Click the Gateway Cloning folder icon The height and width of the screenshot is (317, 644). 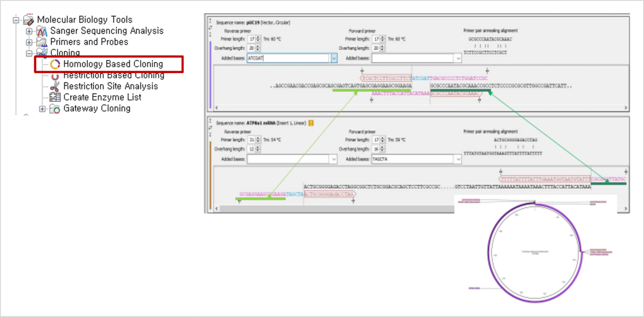(x=55, y=109)
